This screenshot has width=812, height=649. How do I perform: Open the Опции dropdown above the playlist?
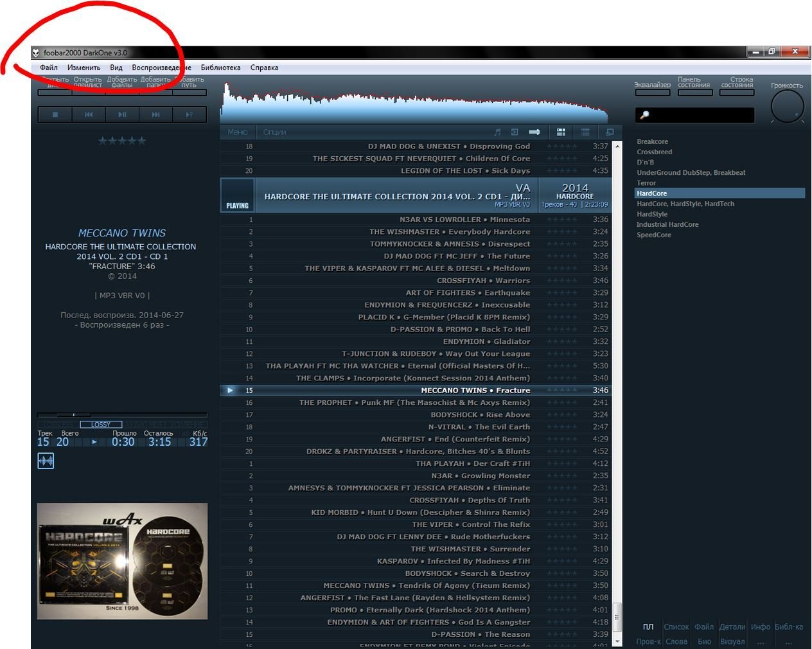[x=274, y=132]
